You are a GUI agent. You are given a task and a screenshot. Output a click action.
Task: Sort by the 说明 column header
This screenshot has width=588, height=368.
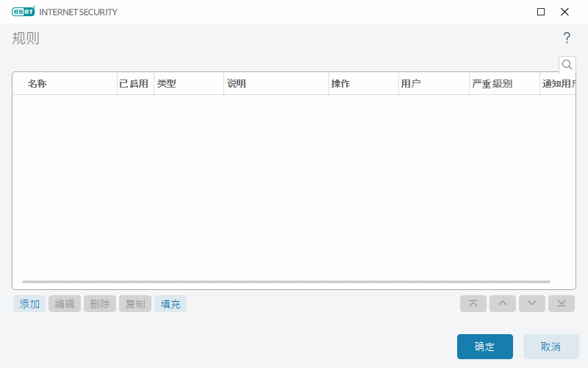[276, 83]
